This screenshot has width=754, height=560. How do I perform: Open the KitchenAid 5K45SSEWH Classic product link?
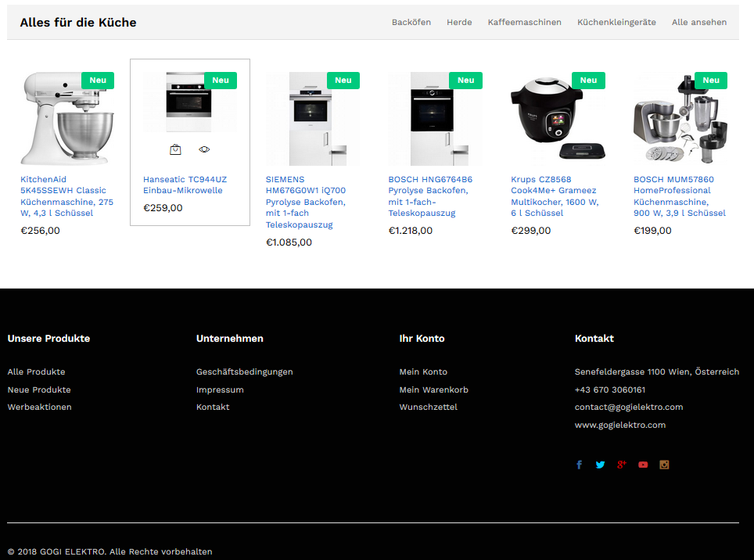click(x=66, y=196)
